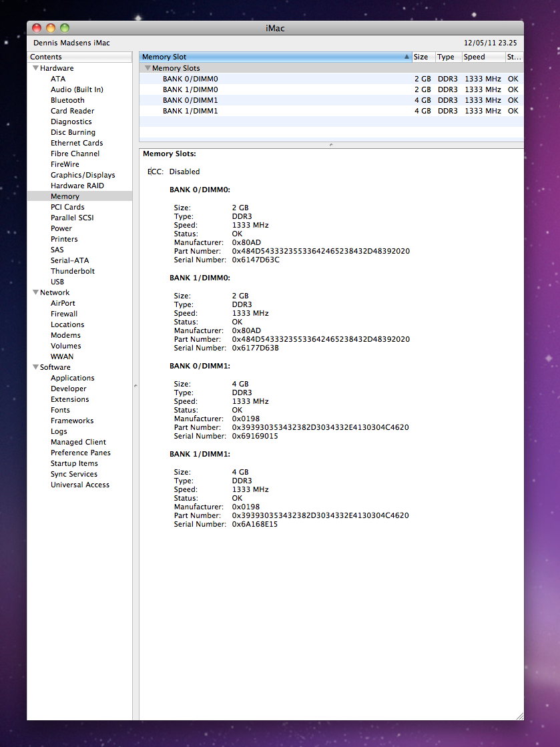Select ATA in the Hardware list

click(x=58, y=79)
